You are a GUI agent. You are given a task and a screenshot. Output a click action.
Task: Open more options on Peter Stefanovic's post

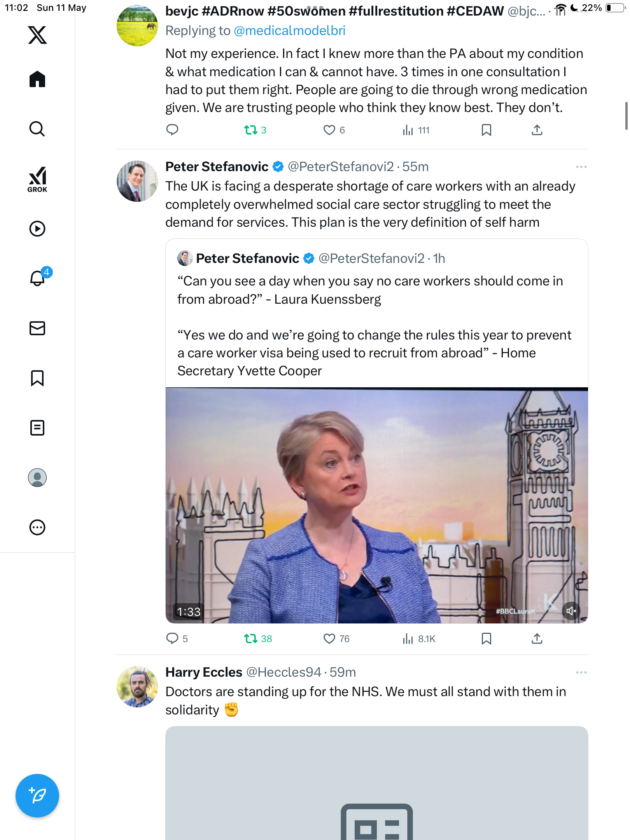point(581,167)
